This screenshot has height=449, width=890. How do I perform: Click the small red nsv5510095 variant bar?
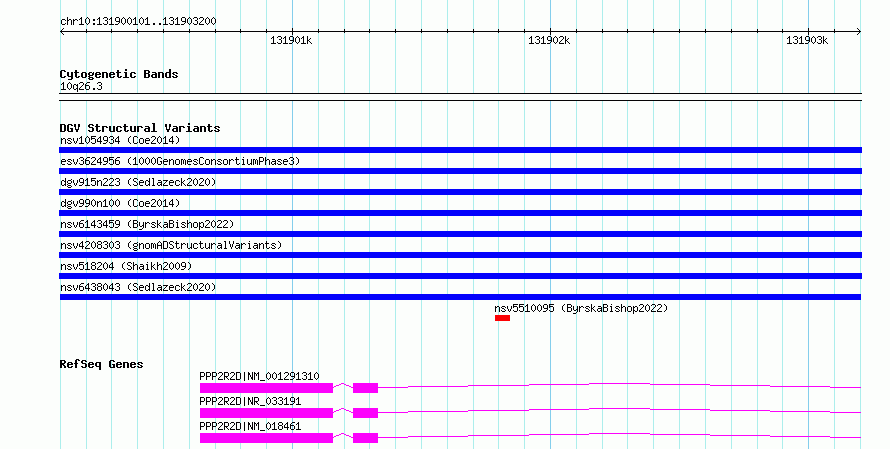[x=502, y=318]
